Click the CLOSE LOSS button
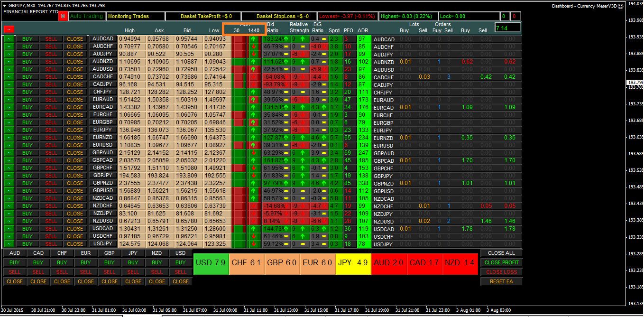 [x=501, y=272]
